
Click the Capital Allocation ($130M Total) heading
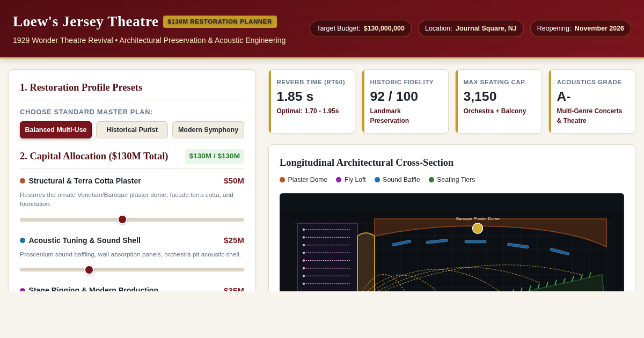94,156
